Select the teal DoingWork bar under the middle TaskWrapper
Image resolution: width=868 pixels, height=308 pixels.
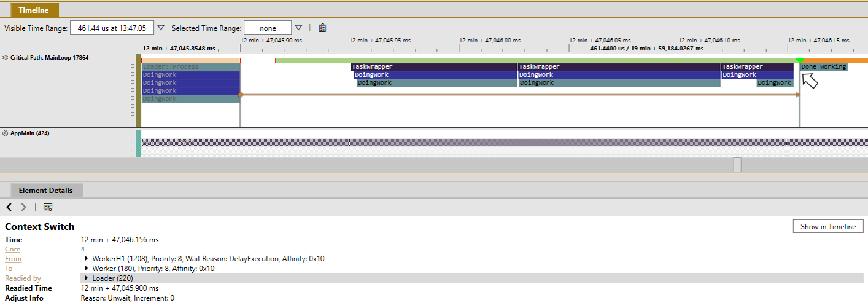[x=619, y=82]
